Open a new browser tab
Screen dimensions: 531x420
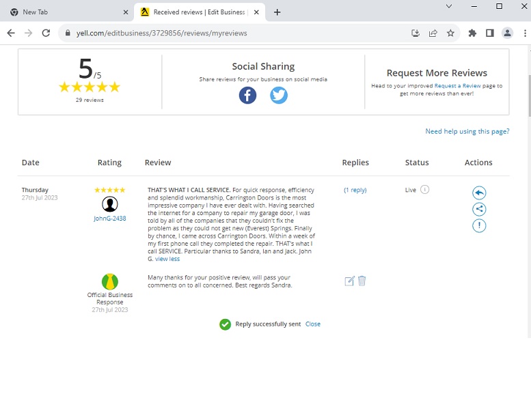point(277,12)
